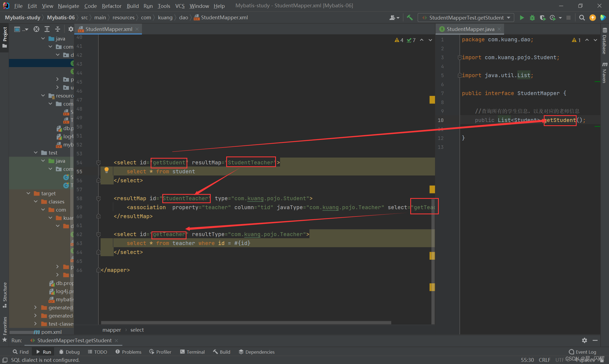Open the StudentMapperTest.getStudent run configuration dropdown
This screenshot has width=609, height=364.
click(x=466, y=18)
